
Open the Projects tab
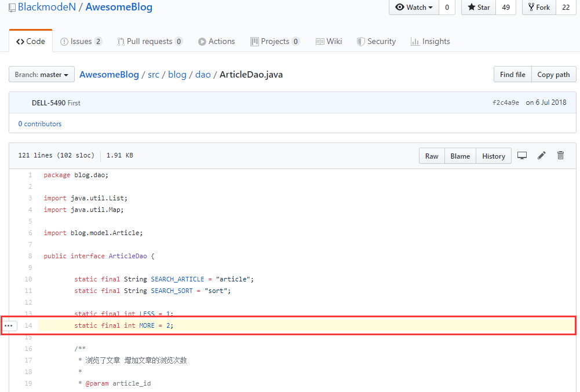275,42
